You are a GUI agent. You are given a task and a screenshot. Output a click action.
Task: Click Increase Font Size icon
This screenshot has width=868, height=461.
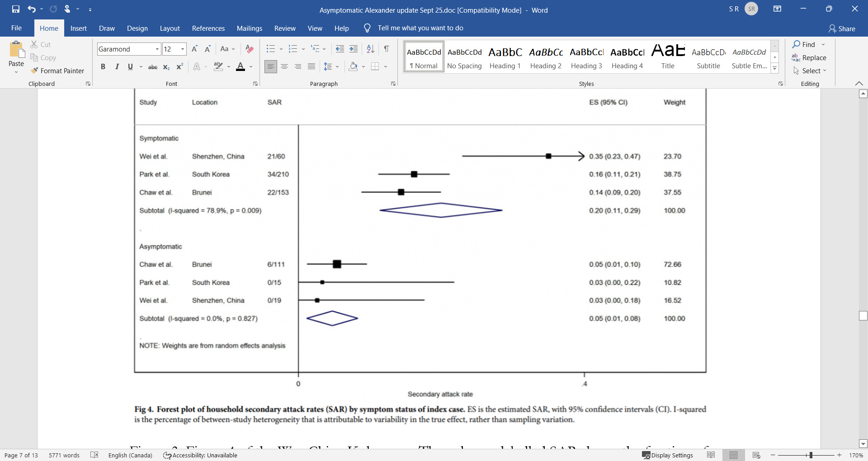pos(194,49)
